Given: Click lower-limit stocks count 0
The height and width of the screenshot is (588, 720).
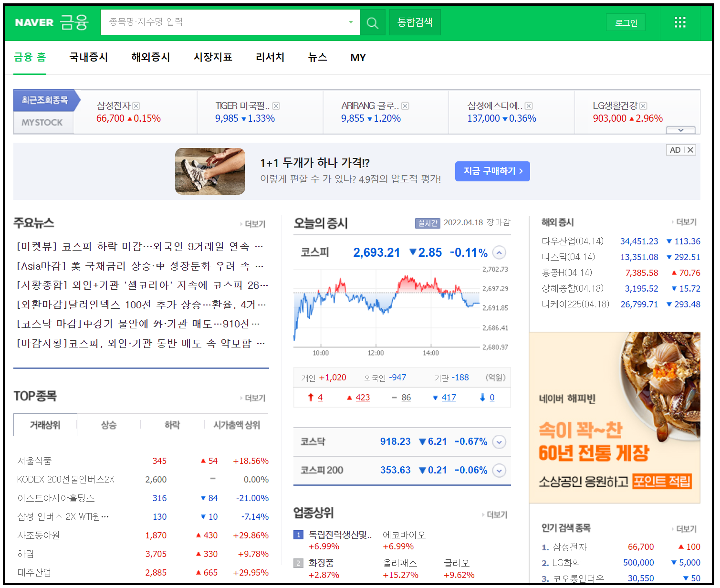Looking at the screenshot, I should 492,398.
